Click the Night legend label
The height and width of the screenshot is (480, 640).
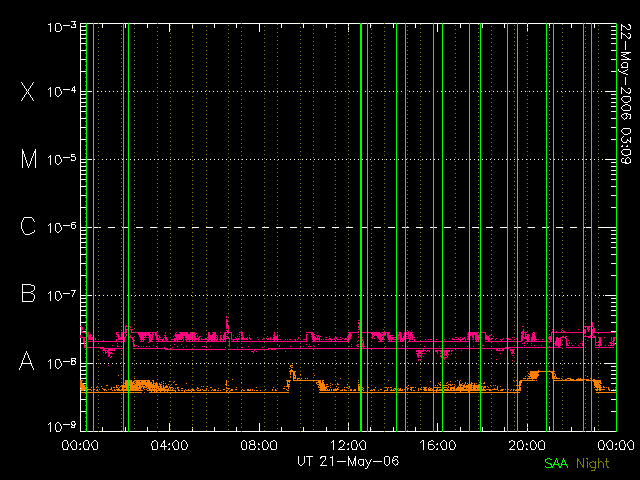pyautogui.click(x=593, y=464)
